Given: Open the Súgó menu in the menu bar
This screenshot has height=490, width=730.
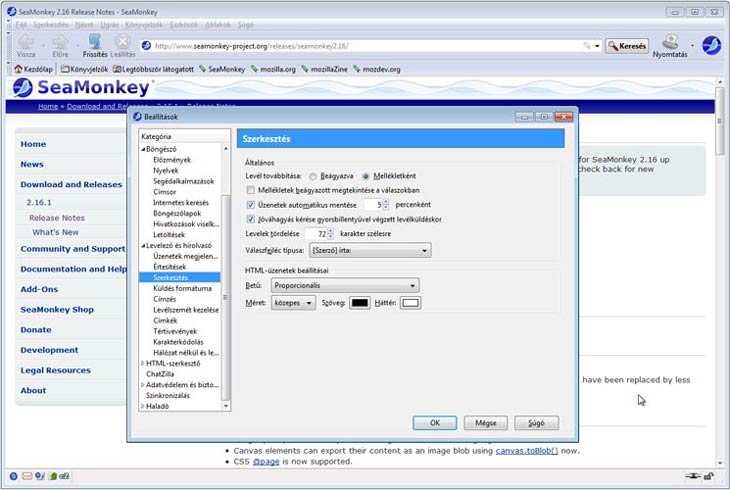Looking at the screenshot, I should [x=246, y=25].
